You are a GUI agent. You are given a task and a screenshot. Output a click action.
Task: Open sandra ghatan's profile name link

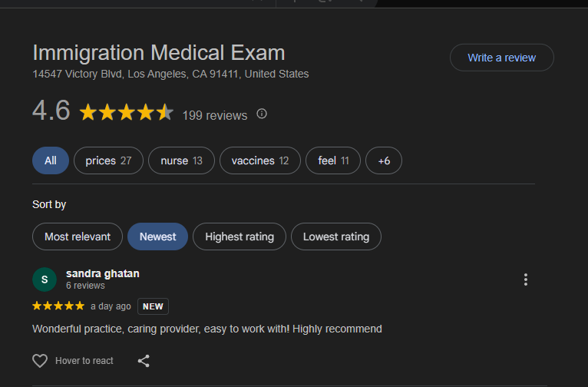click(103, 274)
